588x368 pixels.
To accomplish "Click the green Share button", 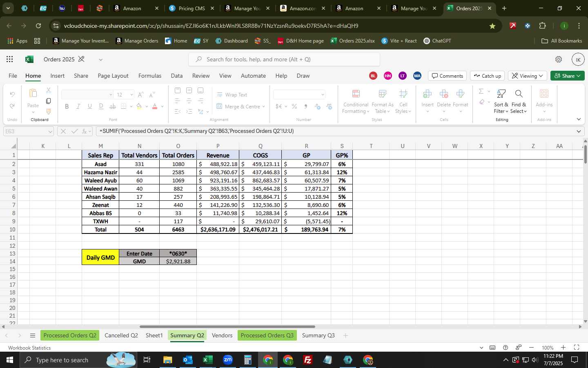I will pos(568,76).
